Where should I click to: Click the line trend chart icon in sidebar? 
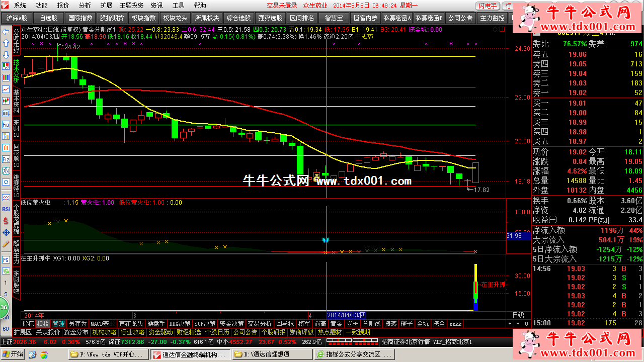6,89
